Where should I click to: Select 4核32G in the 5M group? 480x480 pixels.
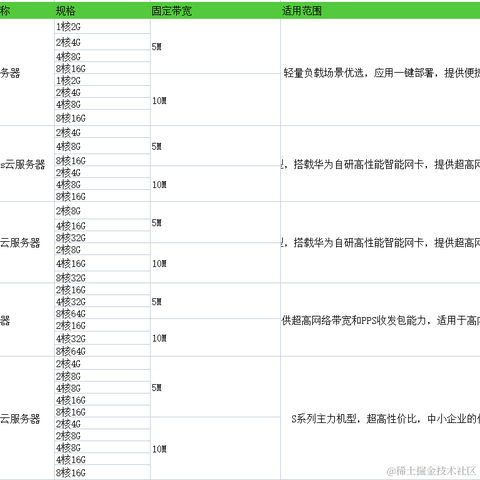[102, 301]
